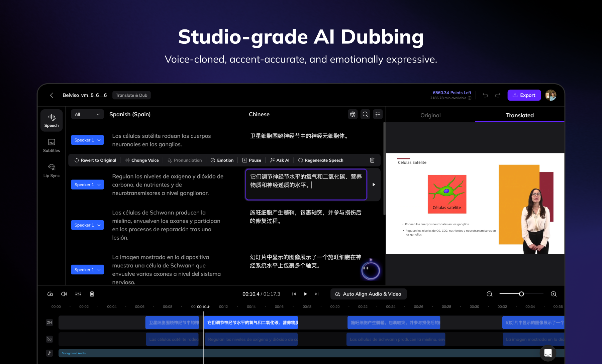Select the Spanish clip 'Las células de Schwann producen'

396,339
